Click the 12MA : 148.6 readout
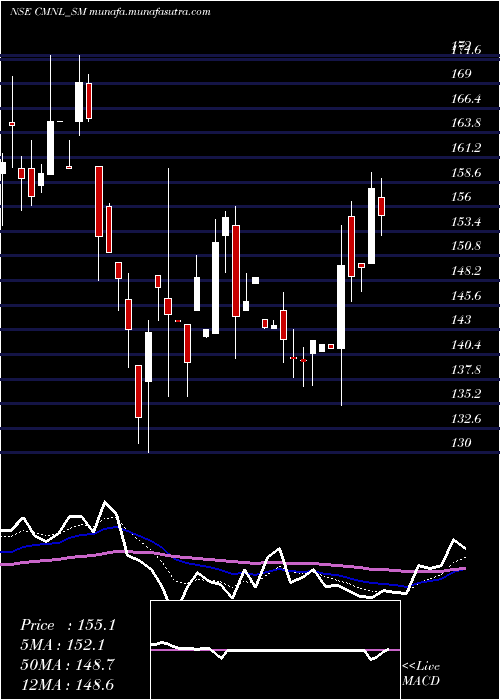Image resolution: width=500 pixels, height=700 pixels. click(x=68, y=684)
